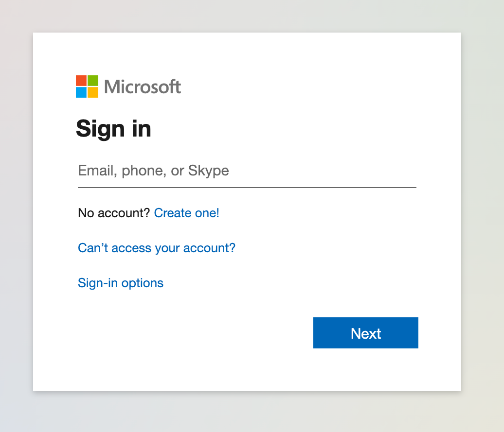
Task: Click the 'Next' label on the button
Action: coord(366,333)
